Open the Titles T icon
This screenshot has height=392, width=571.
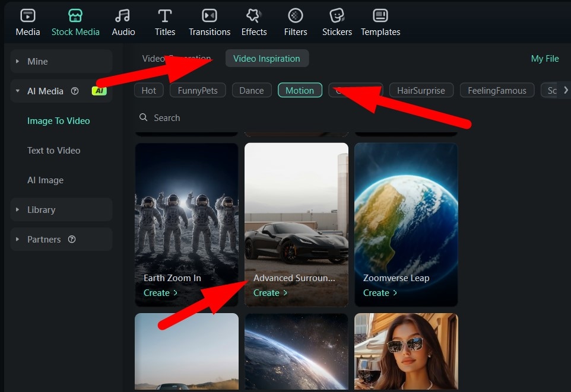165,15
